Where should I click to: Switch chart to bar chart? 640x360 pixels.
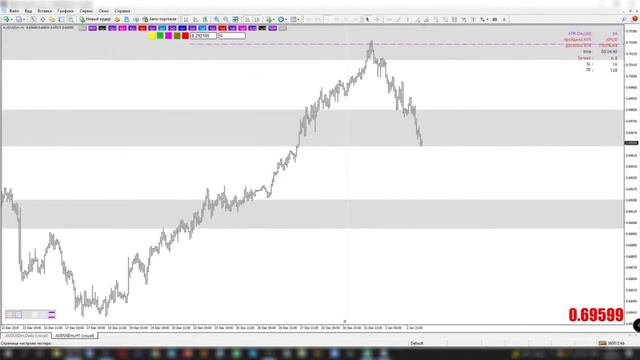186,19
